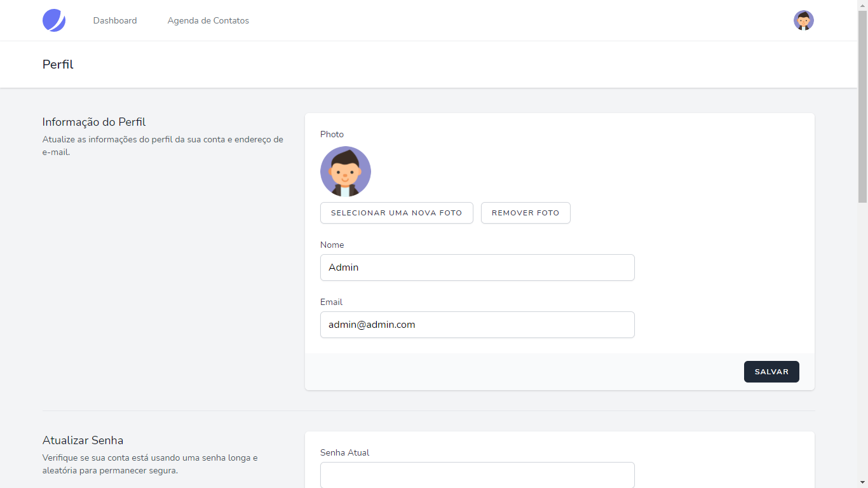Click the Photo label

pos(332,134)
